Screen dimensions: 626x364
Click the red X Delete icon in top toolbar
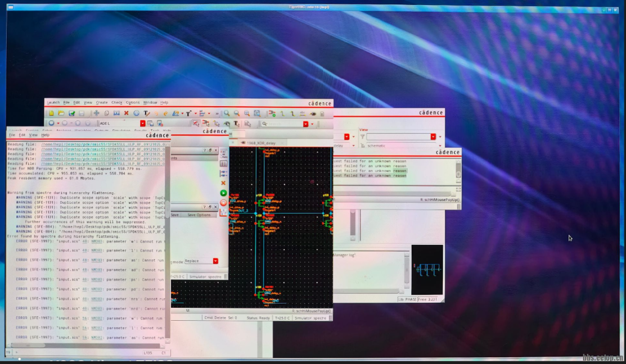126,113
